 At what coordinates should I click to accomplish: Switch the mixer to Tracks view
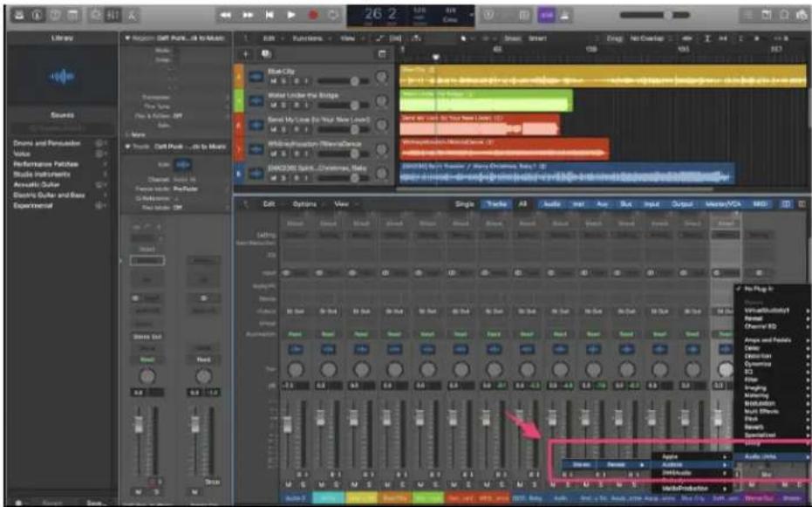[495, 204]
